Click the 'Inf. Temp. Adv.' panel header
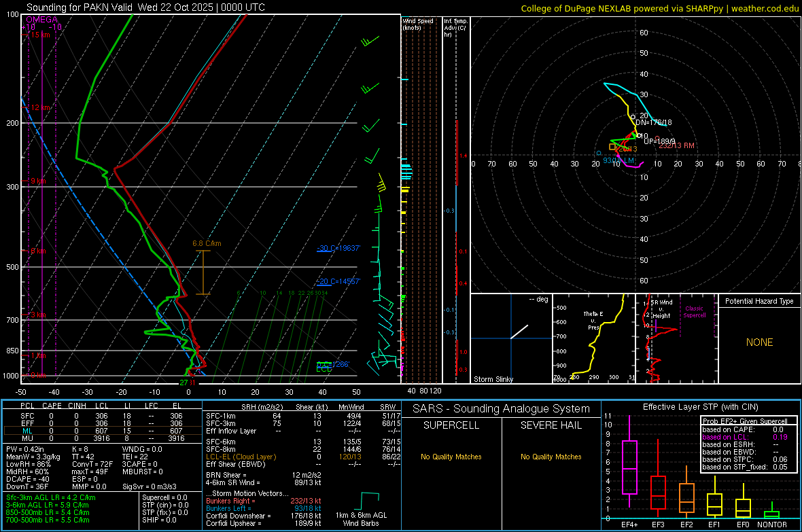This screenshot has width=802, height=532. tap(455, 28)
